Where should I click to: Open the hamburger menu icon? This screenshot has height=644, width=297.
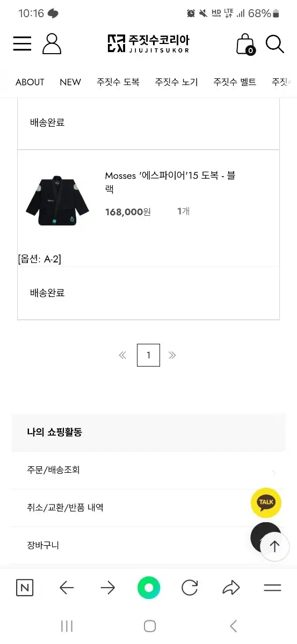click(22, 43)
